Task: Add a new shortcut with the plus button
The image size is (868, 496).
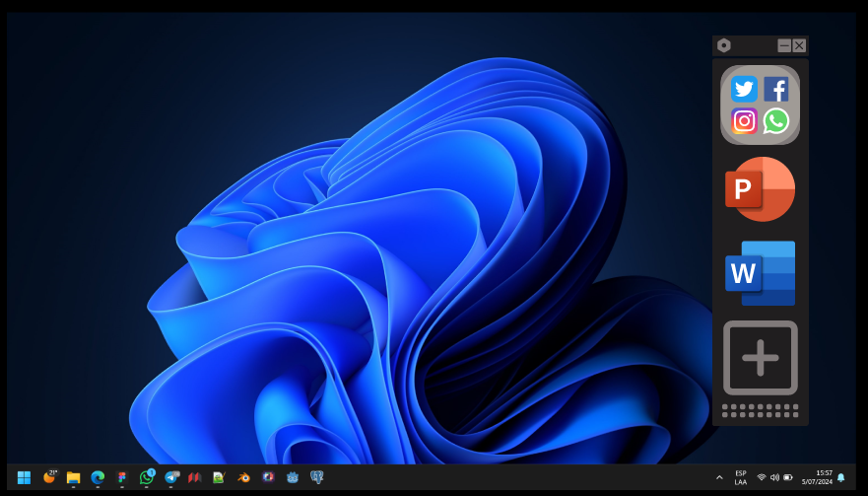Action: pyautogui.click(x=760, y=358)
